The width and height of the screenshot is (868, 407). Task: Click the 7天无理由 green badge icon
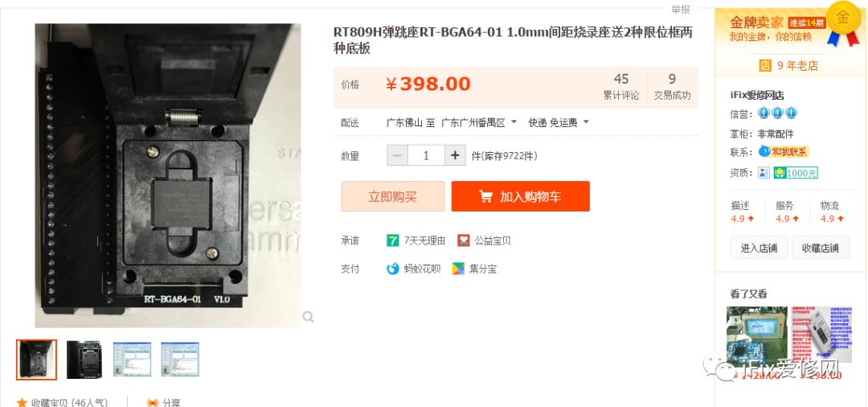pyautogui.click(x=392, y=240)
